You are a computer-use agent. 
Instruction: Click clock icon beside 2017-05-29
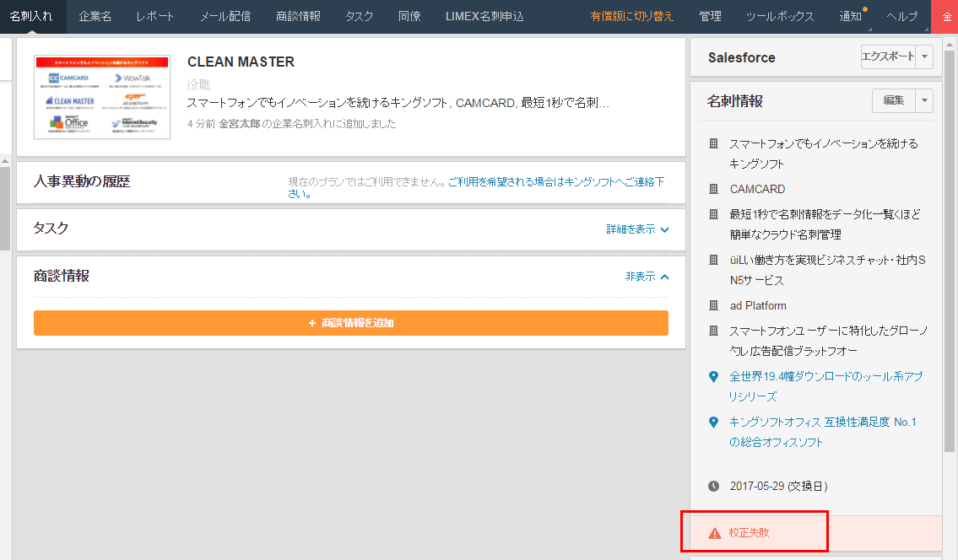(713, 486)
